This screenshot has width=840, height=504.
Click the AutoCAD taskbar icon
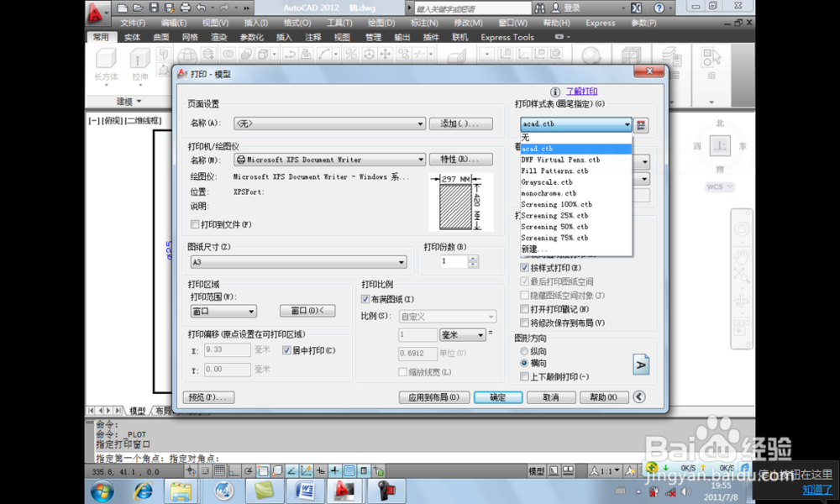pyautogui.click(x=344, y=491)
